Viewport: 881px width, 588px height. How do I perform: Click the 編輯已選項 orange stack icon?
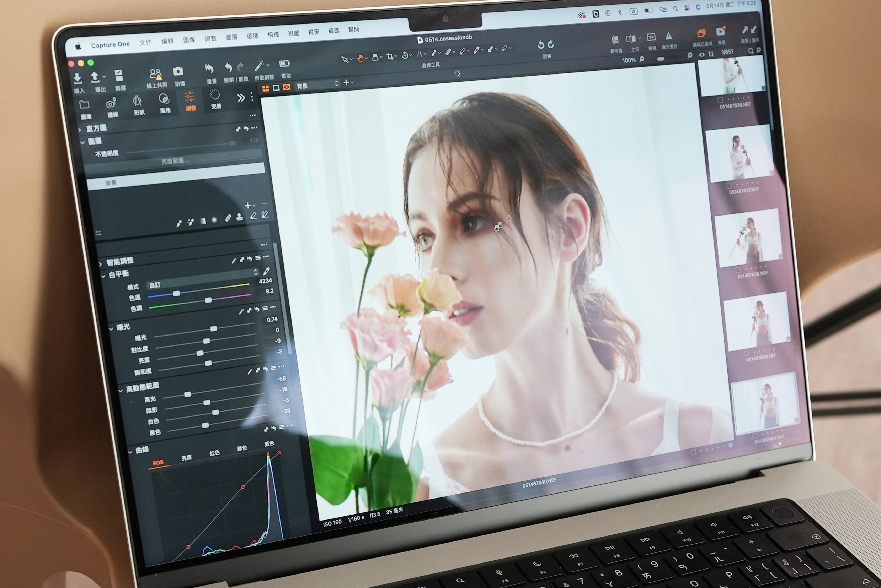[x=701, y=33]
